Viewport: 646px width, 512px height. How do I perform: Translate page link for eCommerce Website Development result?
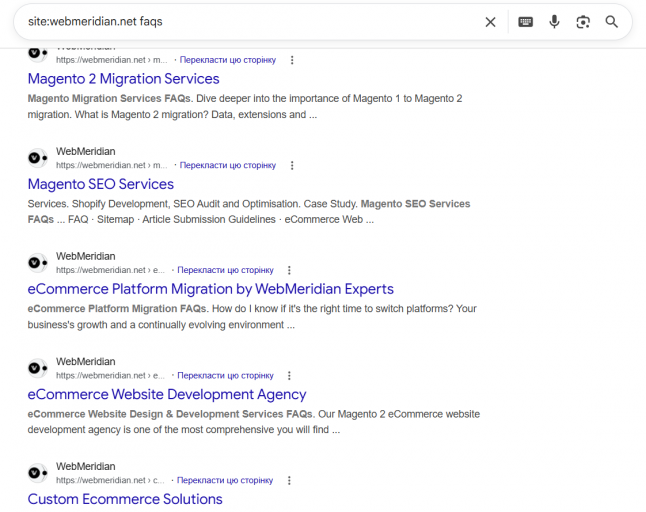(225, 376)
